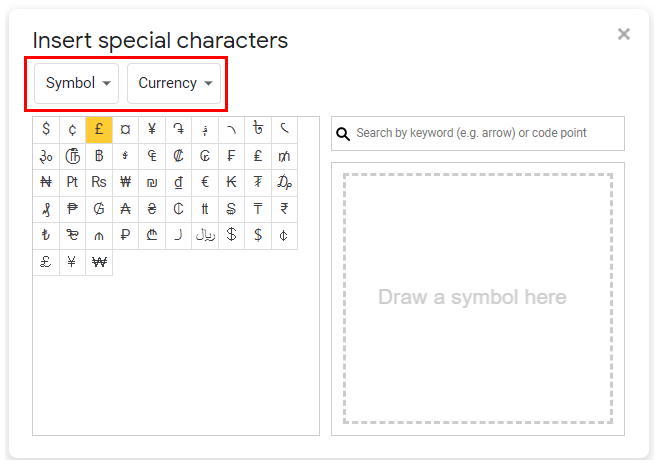Insert the Pt peseta symbol

72,182
